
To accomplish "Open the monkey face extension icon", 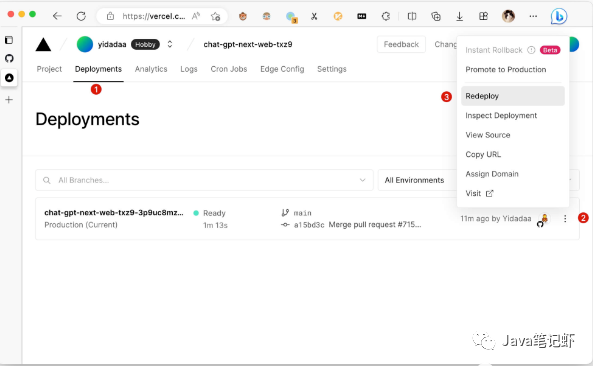I will coord(243,16).
